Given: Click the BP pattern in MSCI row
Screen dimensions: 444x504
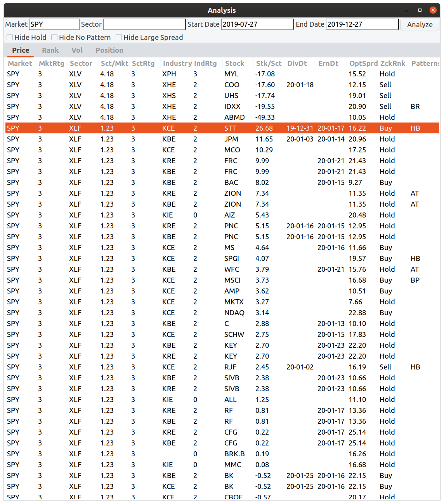Looking at the screenshot, I should click(x=415, y=280).
